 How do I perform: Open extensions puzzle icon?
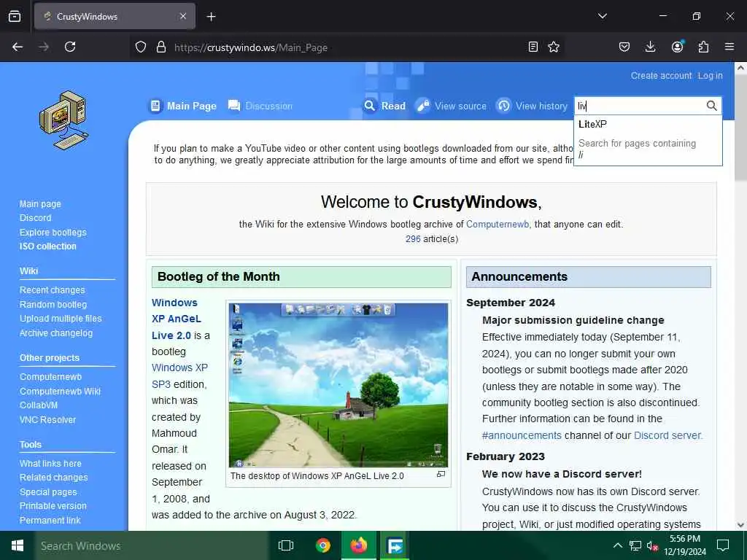click(x=703, y=47)
